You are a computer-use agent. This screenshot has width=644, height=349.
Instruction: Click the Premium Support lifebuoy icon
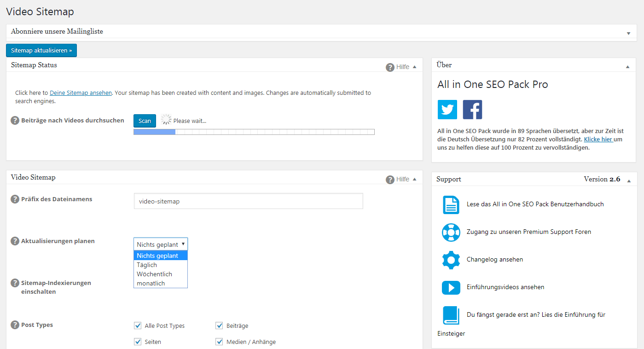point(451,232)
